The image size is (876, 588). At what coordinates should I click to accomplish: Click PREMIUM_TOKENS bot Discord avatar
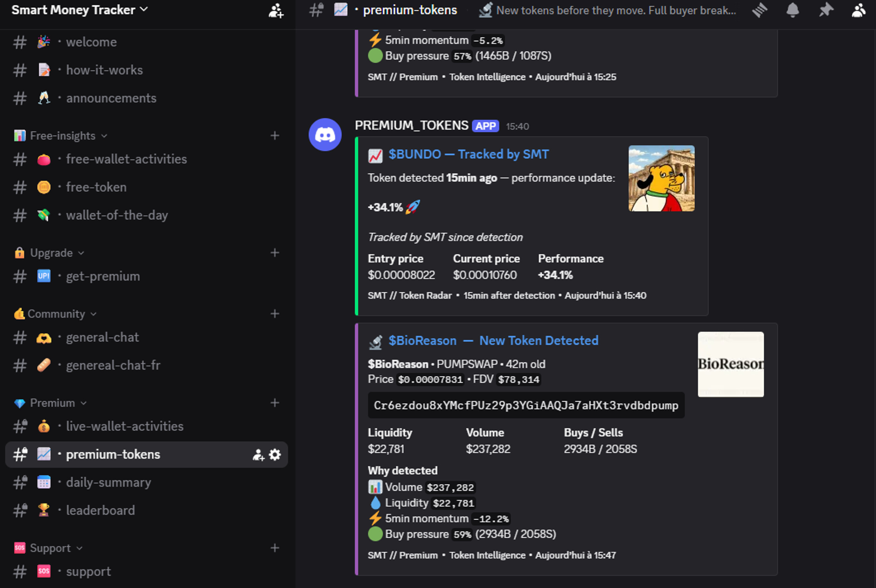tap(325, 135)
